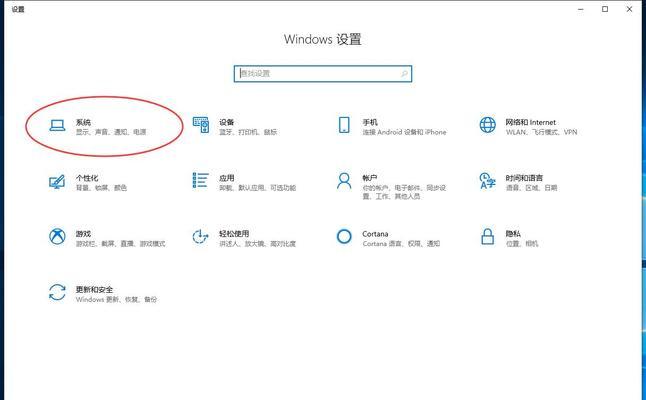Viewport: 646px width, 400px height.
Task: Select the 个性化 heading text
Action: [87, 178]
